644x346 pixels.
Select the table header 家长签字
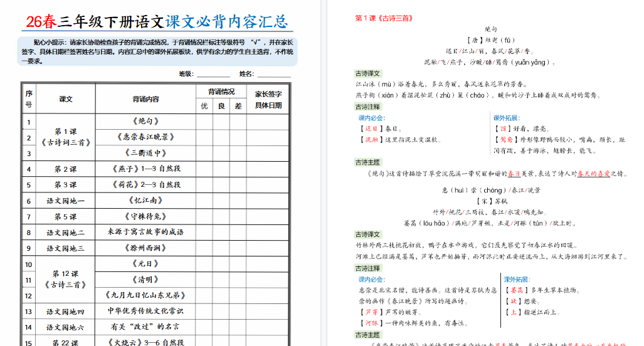point(268,94)
